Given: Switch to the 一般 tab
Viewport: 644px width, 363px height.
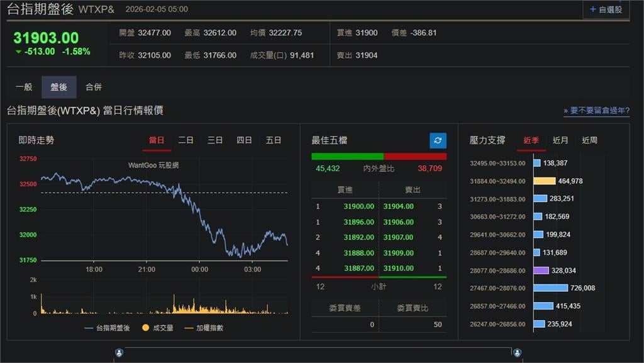Looking at the screenshot, I should 25,87.
